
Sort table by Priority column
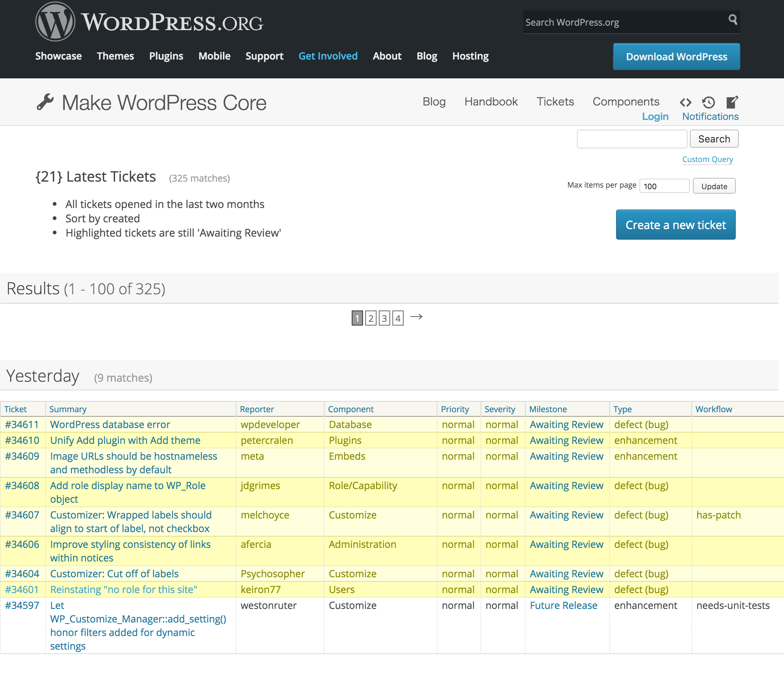coord(455,409)
